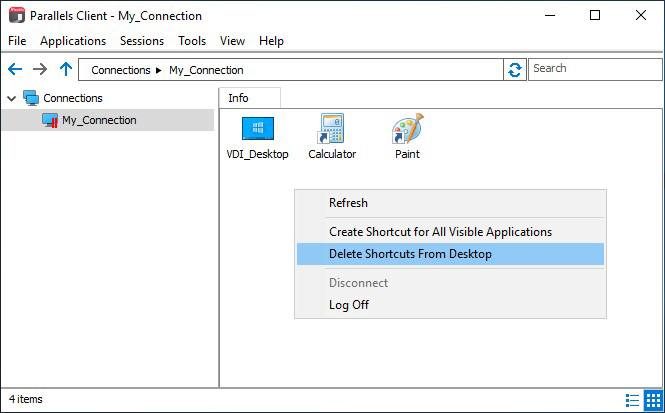This screenshot has height=413, width=665.
Task: Choose Log Off from the context menu
Action: click(450, 304)
